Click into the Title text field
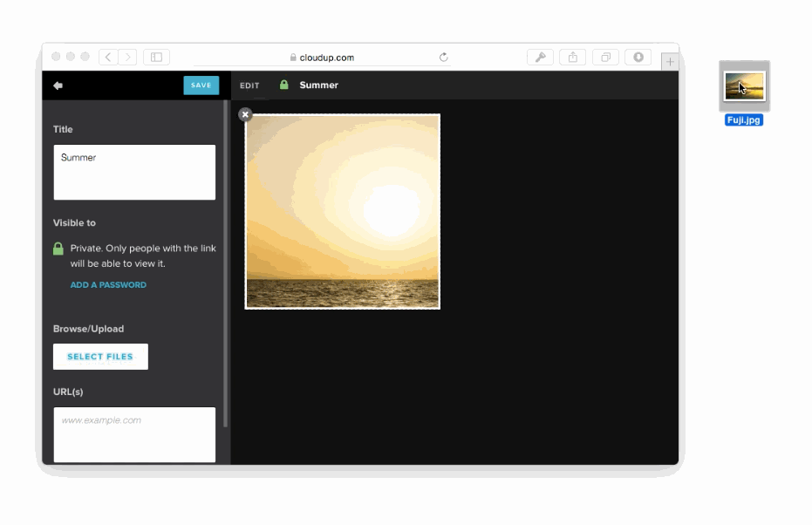 [x=134, y=172]
